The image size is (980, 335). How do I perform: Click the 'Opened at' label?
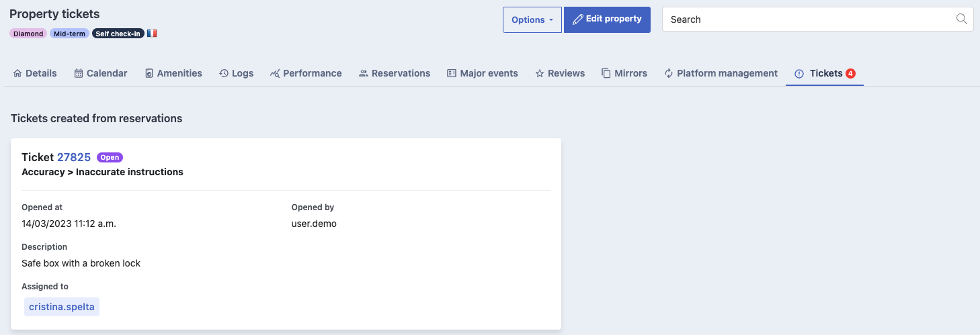42,207
